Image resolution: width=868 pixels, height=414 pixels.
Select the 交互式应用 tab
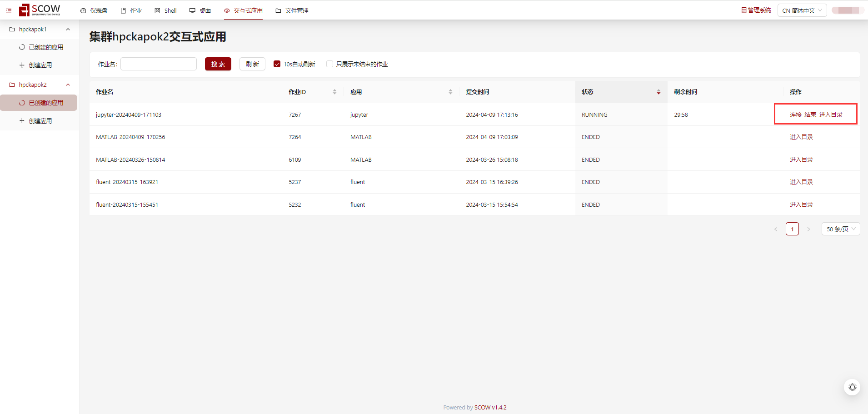(x=243, y=10)
